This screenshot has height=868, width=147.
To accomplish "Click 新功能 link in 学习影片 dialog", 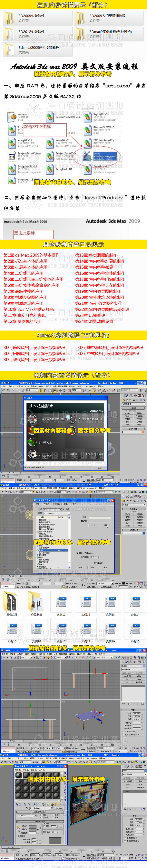I will (73, 454).
